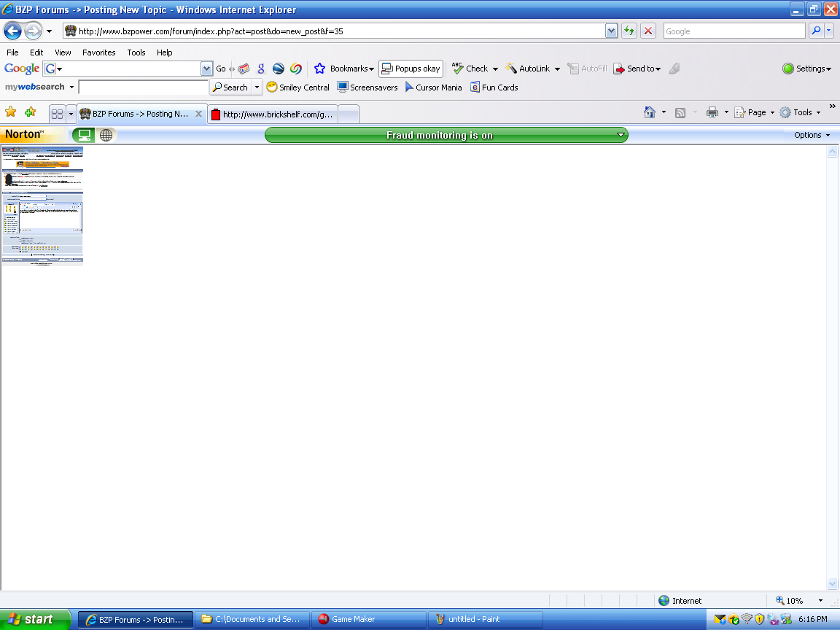The width and height of the screenshot is (840, 630).
Task: Toggle the Popups okay button
Action: [x=411, y=69]
